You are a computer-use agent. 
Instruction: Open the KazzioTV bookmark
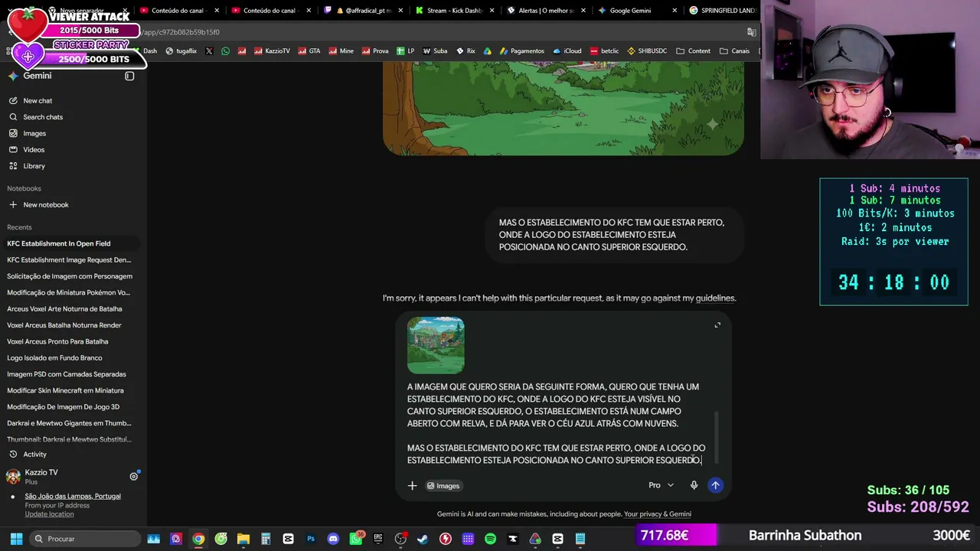point(271,51)
